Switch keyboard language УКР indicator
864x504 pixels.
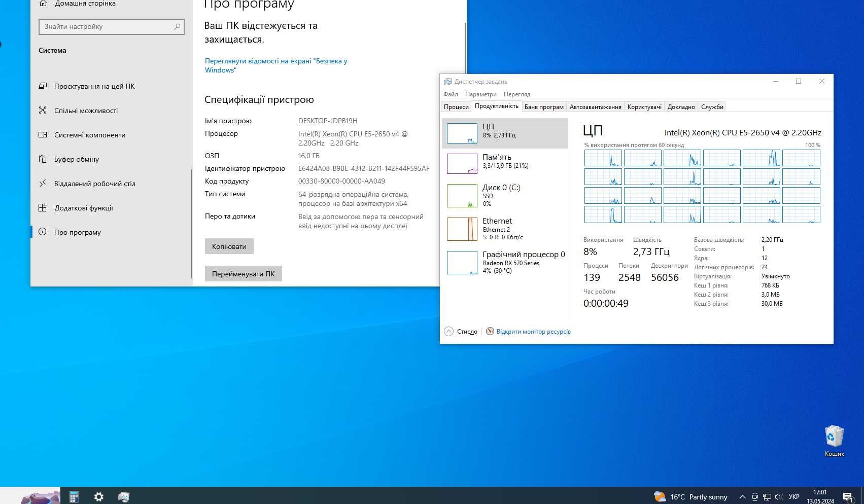pos(794,497)
